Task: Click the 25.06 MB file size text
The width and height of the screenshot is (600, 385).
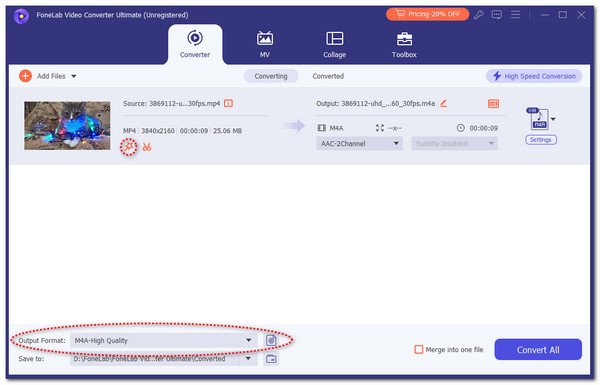Action: 227,131
